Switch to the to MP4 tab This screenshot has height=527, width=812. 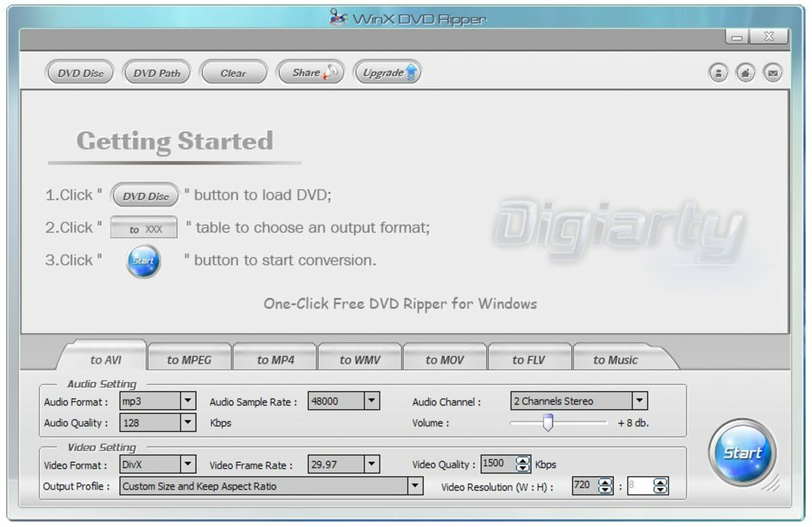coord(275,360)
